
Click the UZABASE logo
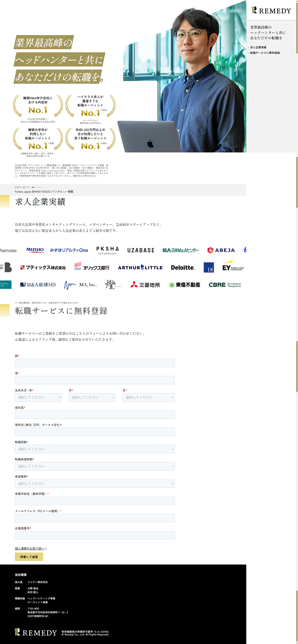pyautogui.click(x=141, y=250)
